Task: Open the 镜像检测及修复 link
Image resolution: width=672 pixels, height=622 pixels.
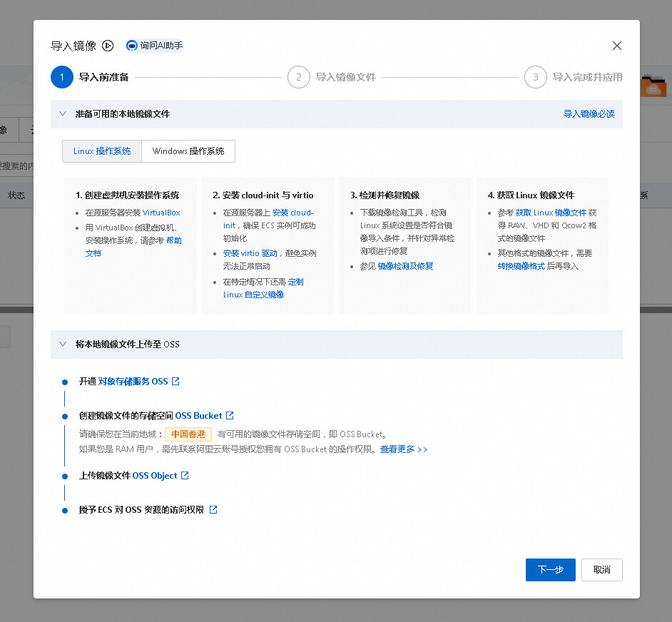Action: pyautogui.click(x=405, y=266)
